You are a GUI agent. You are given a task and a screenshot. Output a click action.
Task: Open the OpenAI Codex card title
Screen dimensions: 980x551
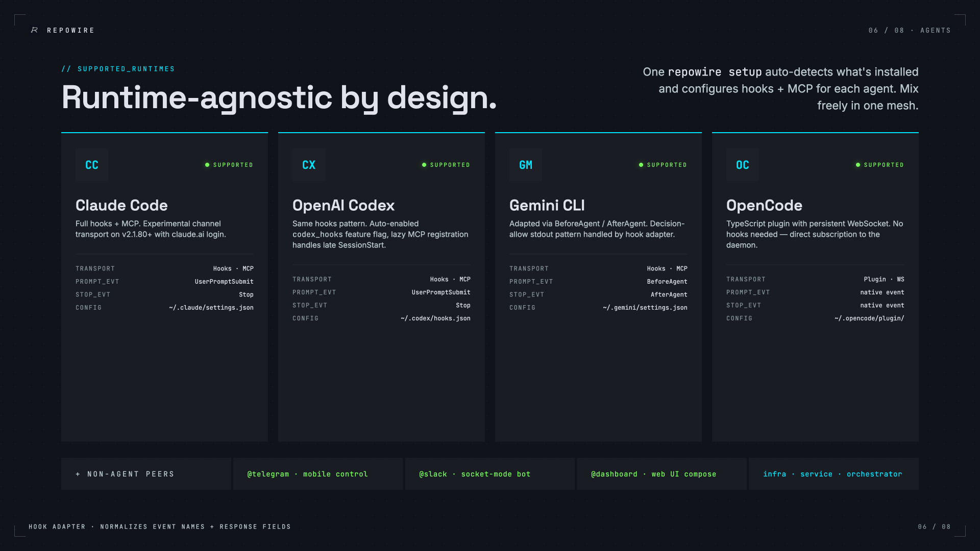[344, 205]
